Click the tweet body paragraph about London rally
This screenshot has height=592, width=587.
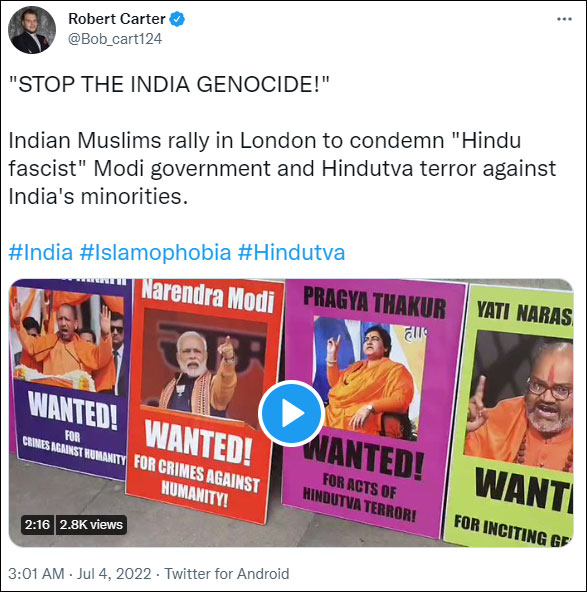coord(282,168)
